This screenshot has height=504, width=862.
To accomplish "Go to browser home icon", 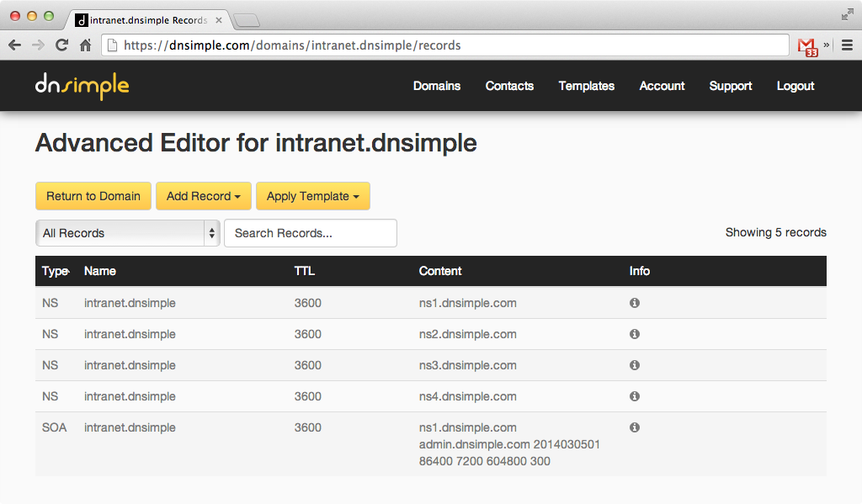I will tap(85, 45).
